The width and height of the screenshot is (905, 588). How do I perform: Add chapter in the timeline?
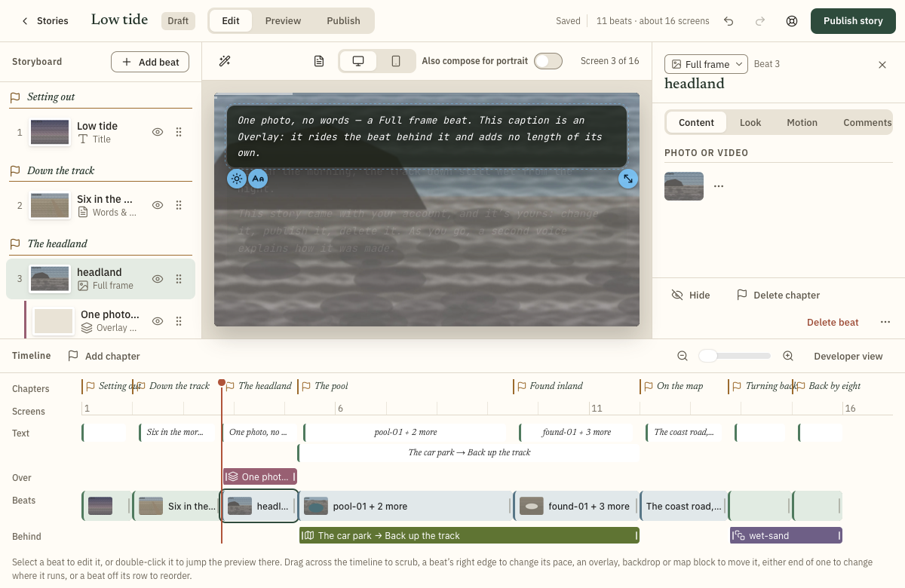pos(104,356)
